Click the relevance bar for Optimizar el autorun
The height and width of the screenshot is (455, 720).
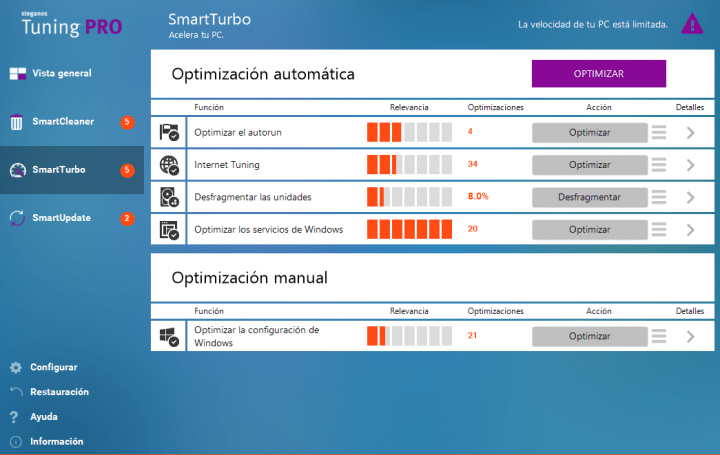point(409,132)
